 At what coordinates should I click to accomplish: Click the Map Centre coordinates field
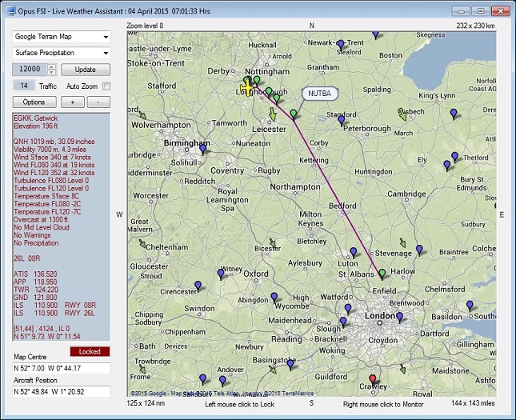62,368
